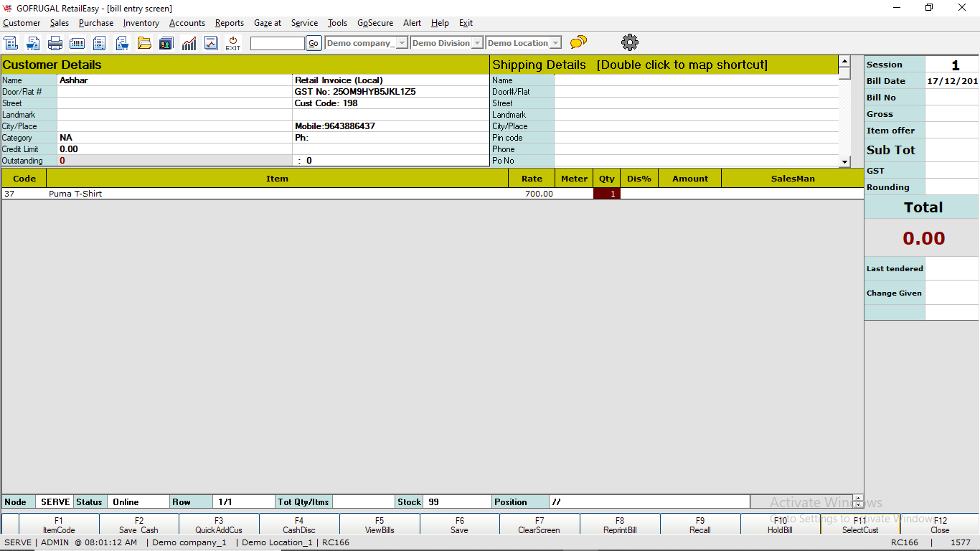
Task: Click the GST No: 25OM9HYB5JKL1Z5 text
Action: 355,92
